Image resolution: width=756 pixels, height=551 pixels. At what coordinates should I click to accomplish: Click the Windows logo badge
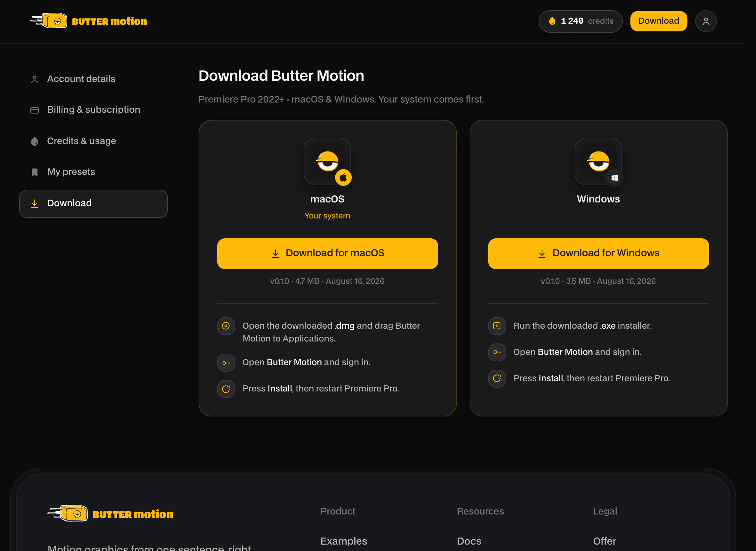point(614,177)
